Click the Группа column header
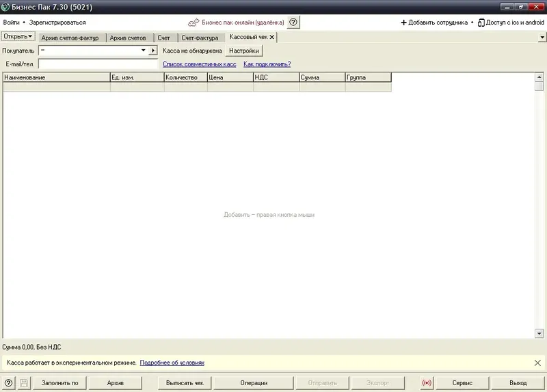 click(369, 77)
